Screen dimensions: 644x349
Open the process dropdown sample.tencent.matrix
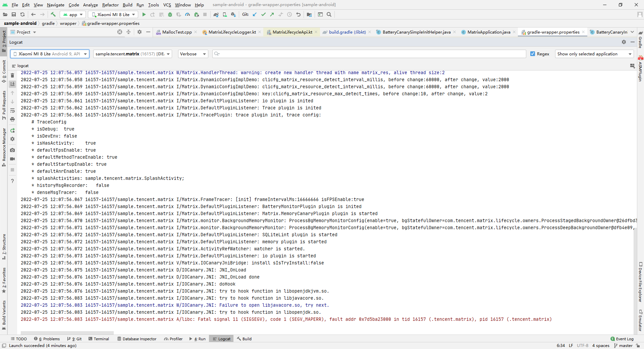tap(132, 54)
